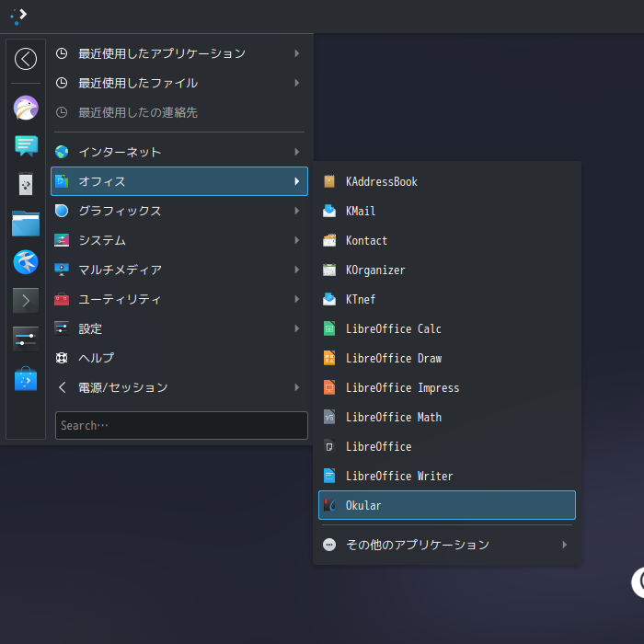
Task: Expand 設定 submenu arrow
Action: (x=297, y=328)
